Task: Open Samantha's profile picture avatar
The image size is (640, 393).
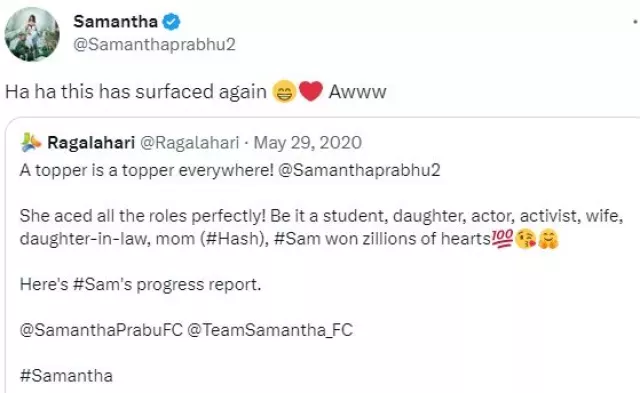Action: (x=32, y=34)
